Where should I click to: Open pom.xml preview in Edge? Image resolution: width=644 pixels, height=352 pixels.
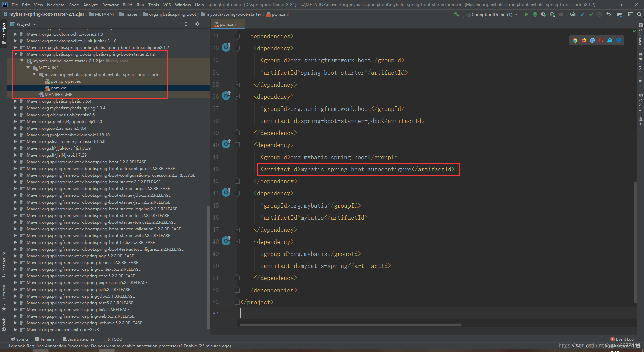(x=619, y=40)
